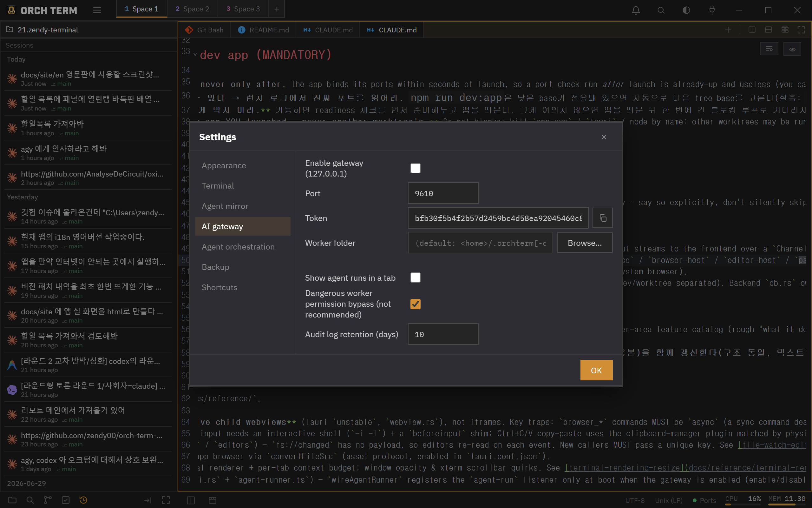Collapse the sidebar with the arrow icon
The image size is (812, 508).
(147, 500)
